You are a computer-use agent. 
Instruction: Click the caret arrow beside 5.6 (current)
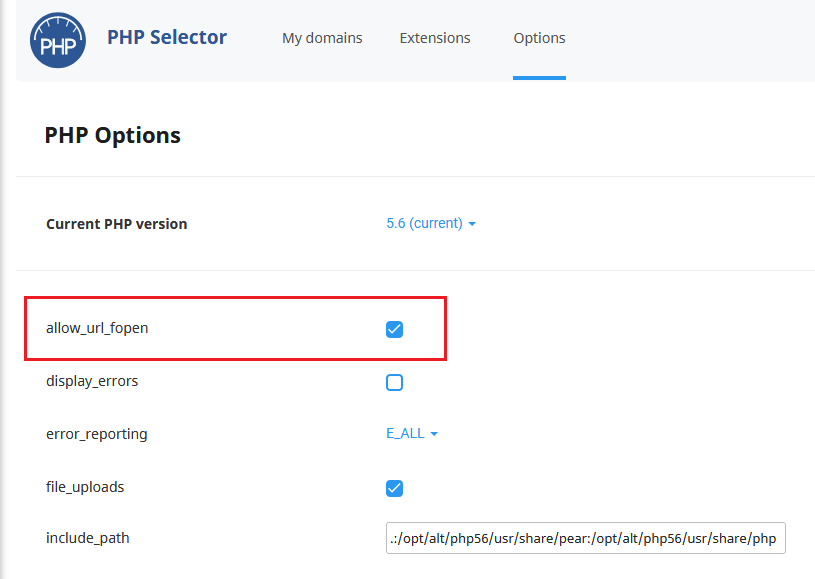[x=472, y=224]
